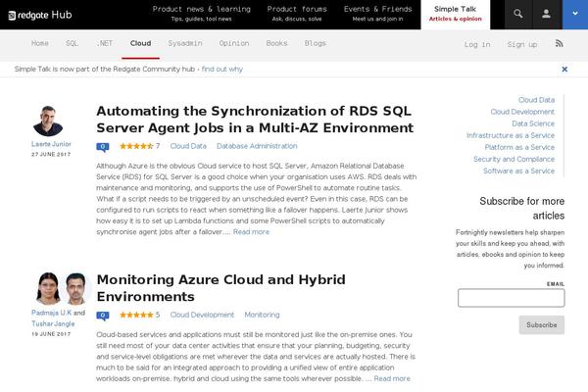
Task: Open Cloud Data category in sidebar
Action: point(536,100)
